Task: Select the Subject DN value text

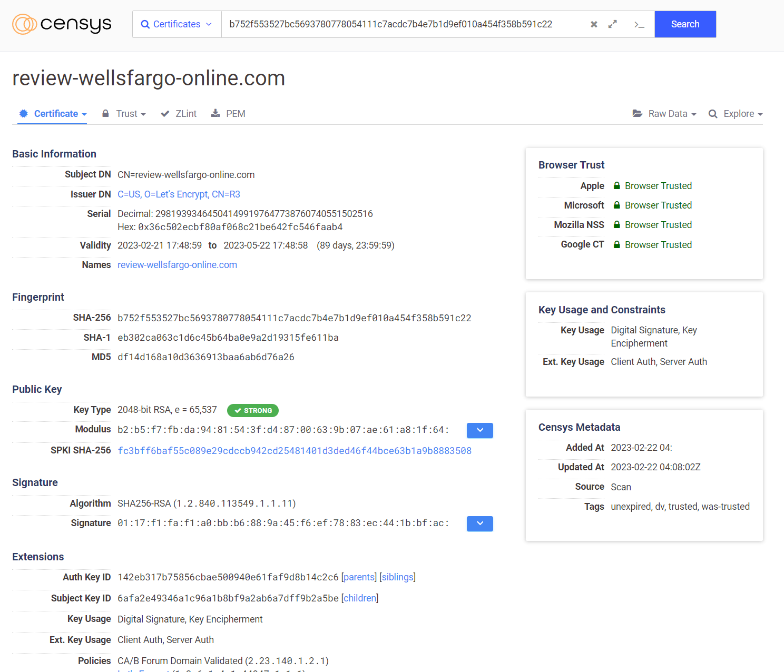Action: [186, 175]
